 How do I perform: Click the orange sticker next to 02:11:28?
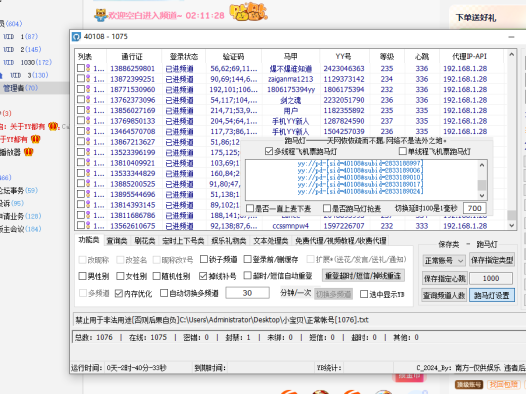(248, 12)
